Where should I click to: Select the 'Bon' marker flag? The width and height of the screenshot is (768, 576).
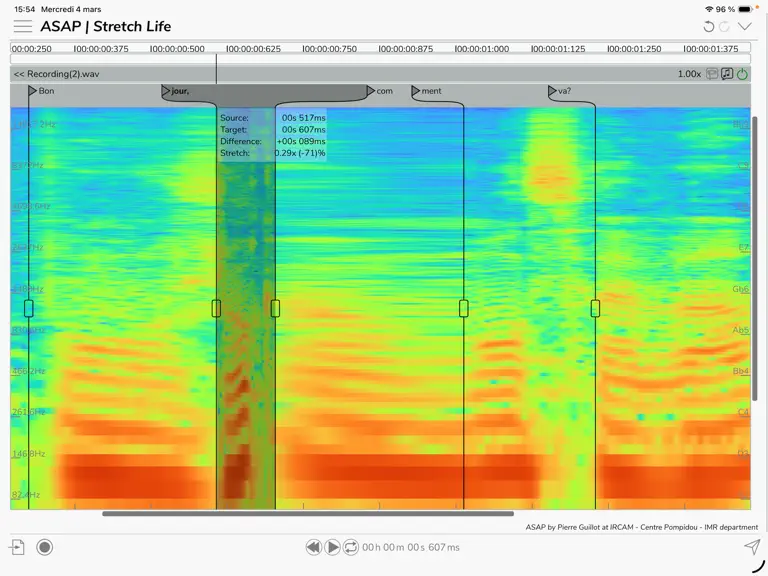[41, 91]
